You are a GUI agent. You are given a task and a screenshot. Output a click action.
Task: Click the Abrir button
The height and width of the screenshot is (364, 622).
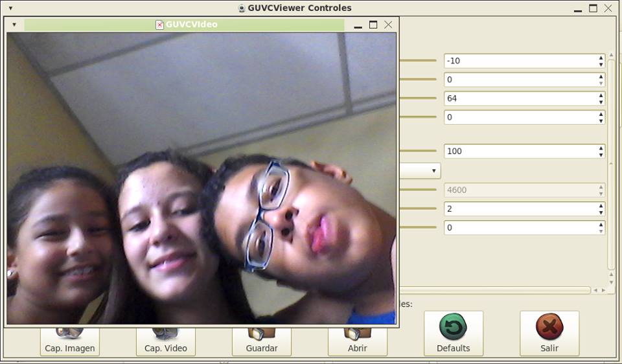[x=358, y=342]
